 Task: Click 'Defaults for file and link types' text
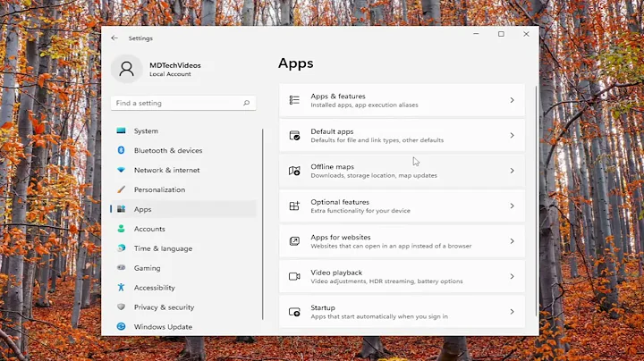coord(377,140)
